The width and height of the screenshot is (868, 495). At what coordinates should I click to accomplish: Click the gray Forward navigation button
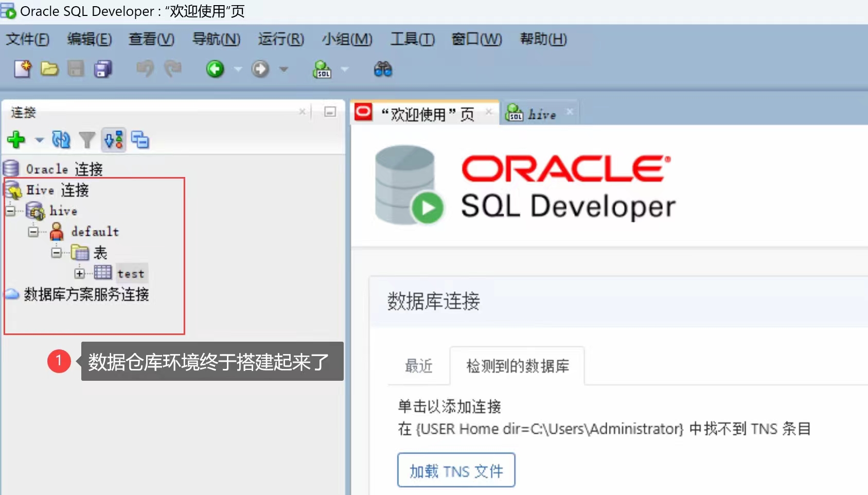pos(260,68)
